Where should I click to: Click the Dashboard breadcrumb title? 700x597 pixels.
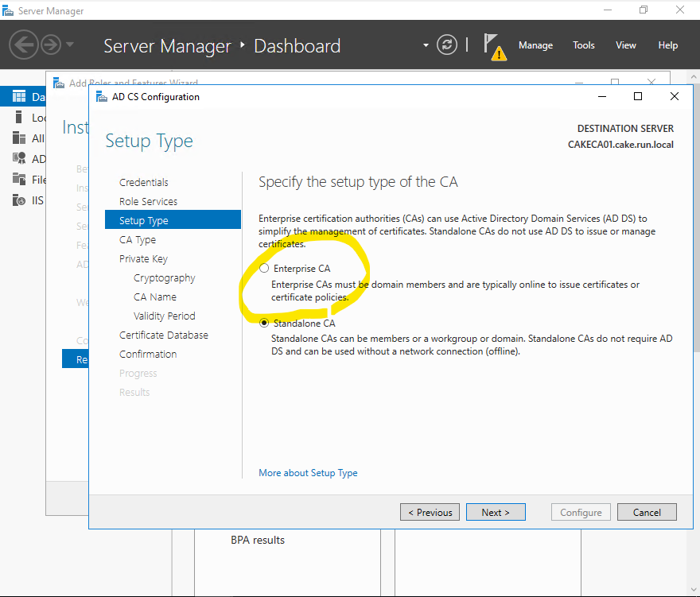coord(297,46)
